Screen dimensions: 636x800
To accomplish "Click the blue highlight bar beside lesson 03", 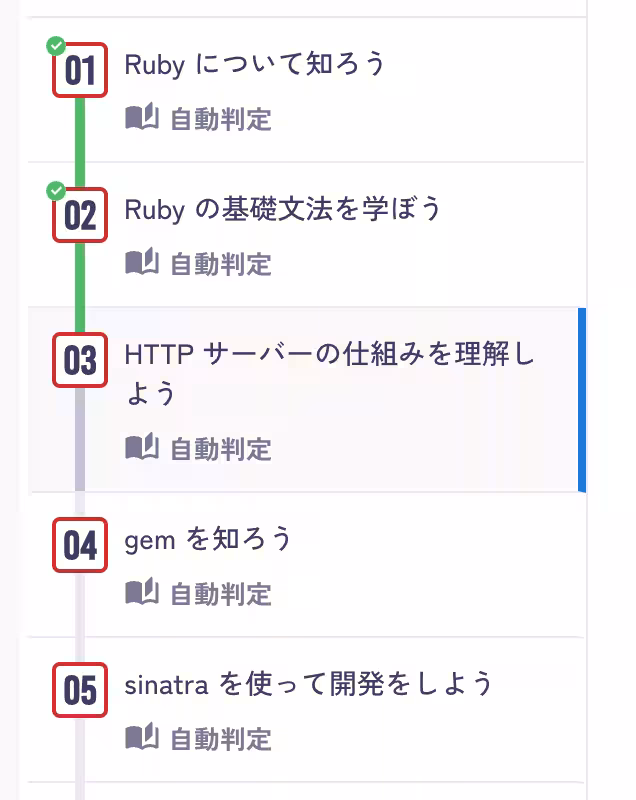I will 583,400.
